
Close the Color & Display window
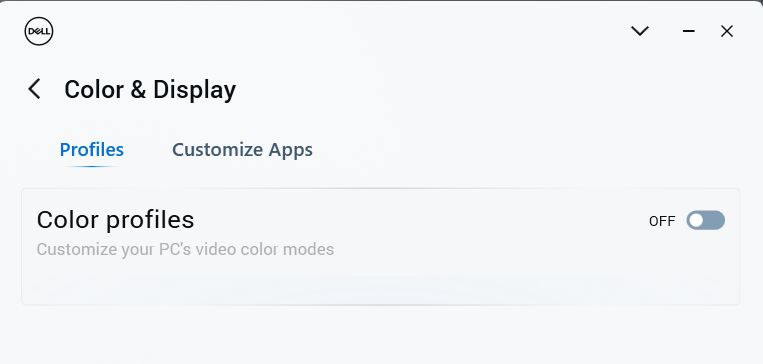[727, 31]
